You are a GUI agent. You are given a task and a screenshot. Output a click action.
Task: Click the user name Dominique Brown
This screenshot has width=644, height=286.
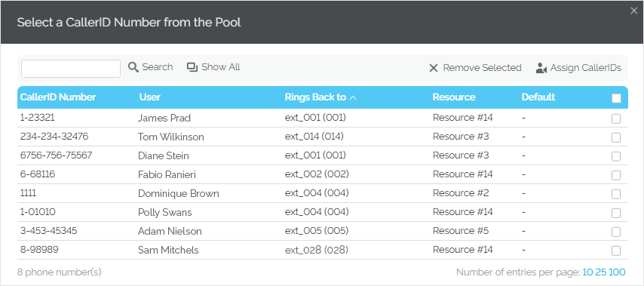[x=179, y=194]
